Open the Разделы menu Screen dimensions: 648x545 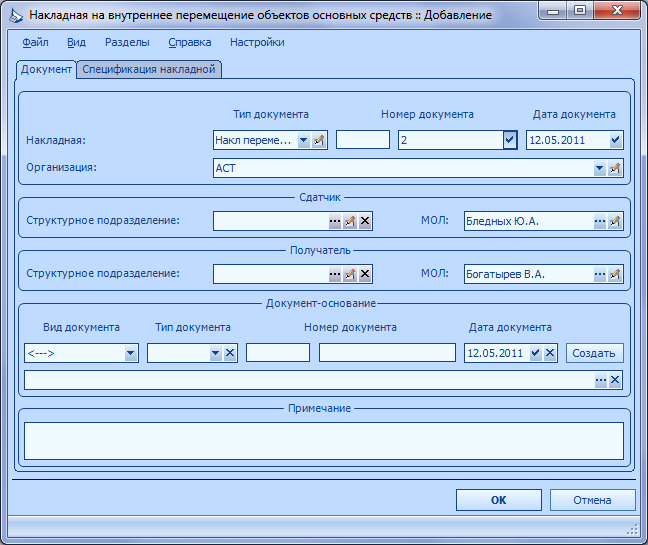pyautogui.click(x=127, y=42)
